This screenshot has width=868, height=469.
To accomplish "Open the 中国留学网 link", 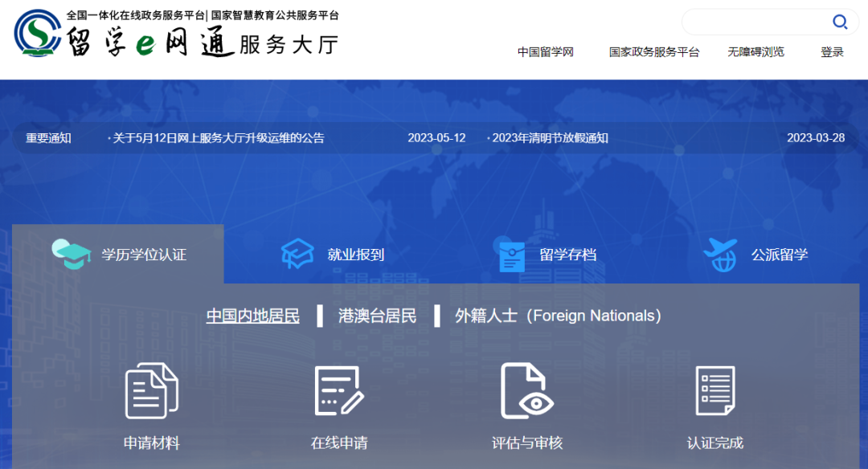I will (545, 52).
